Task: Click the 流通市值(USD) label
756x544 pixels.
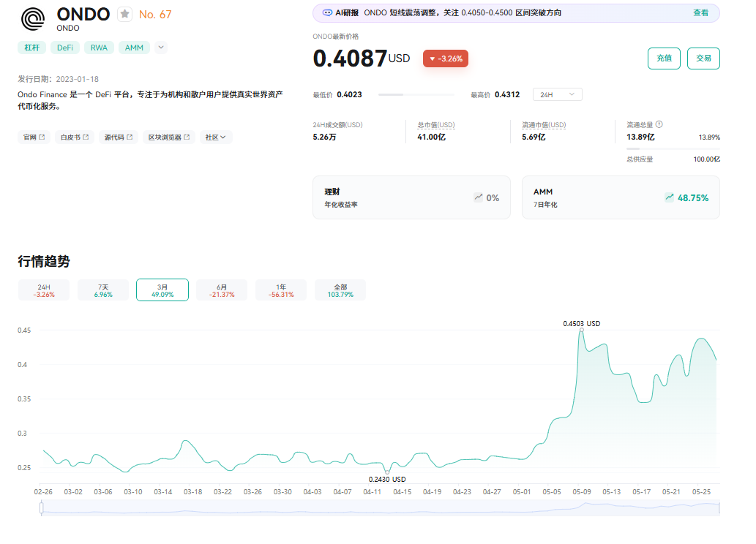Action: [544, 125]
